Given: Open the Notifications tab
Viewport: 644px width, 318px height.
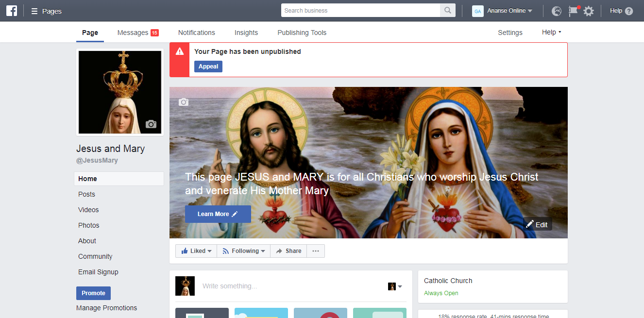Looking at the screenshot, I should (197, 33).
